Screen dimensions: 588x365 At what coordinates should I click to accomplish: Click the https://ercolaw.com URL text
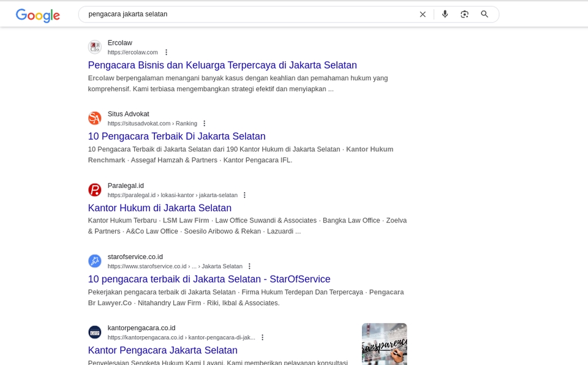click(133, 52)
